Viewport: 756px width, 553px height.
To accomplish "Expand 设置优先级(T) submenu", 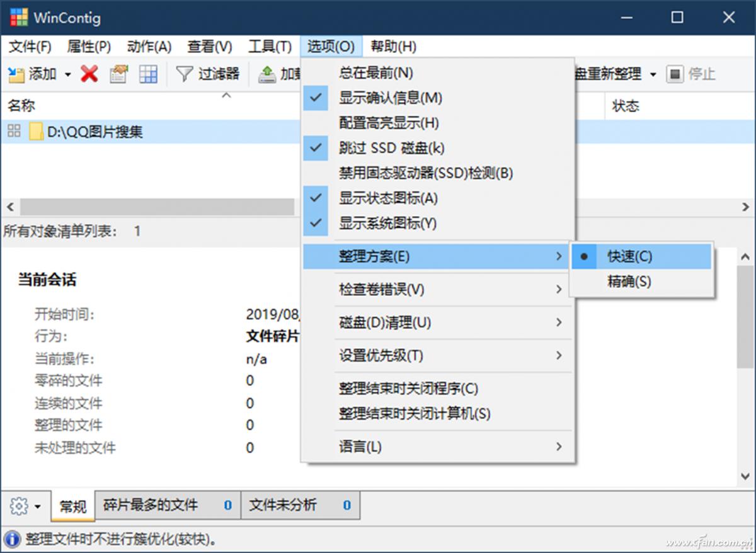I will coord(438,355).
